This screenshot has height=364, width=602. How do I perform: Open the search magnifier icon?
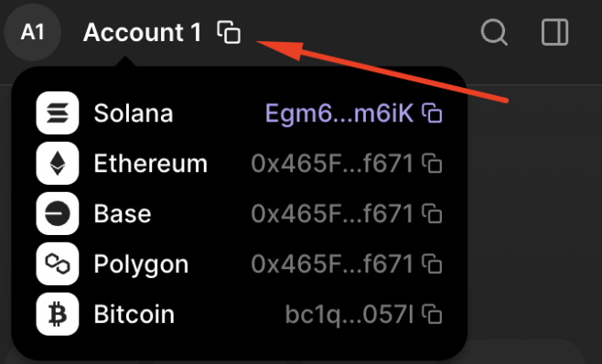[494, 32]
